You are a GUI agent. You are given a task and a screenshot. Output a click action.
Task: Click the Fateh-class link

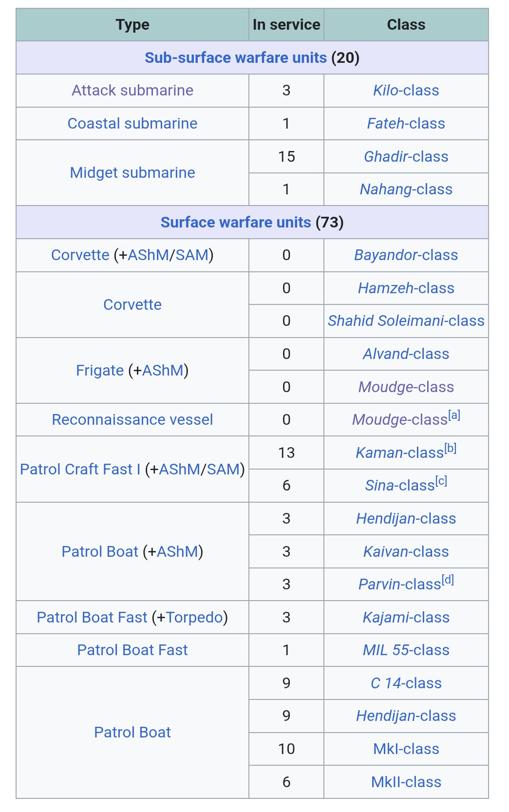tap(406, 123)
